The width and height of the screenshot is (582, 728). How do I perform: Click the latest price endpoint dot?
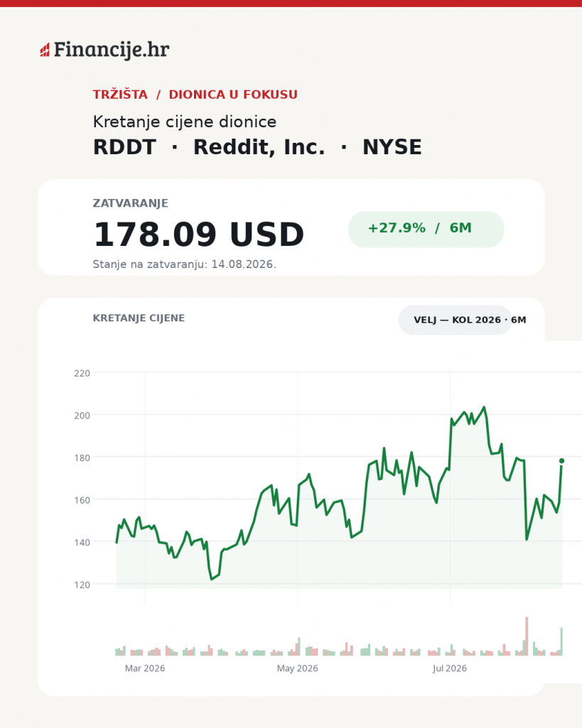click(561, 461)
